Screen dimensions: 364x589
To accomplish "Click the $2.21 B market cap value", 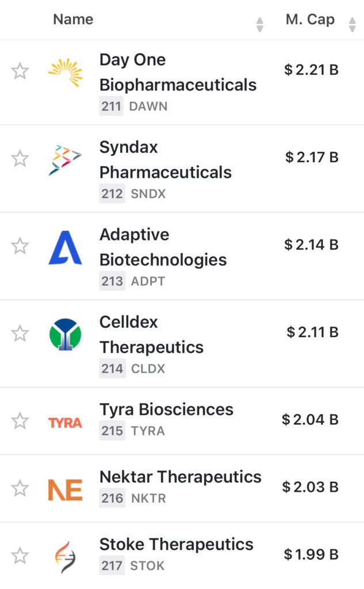I will point(312,70).
